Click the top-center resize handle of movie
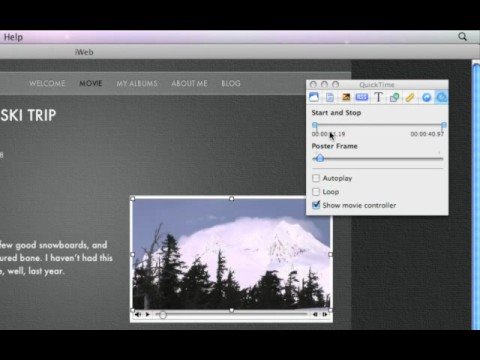The width and height of the screenshot is (480, 360). coord(231,199)
